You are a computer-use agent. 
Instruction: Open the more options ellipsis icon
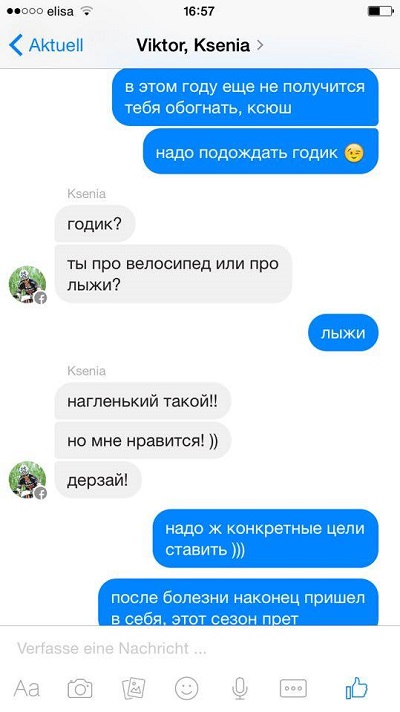coord(293,688)
